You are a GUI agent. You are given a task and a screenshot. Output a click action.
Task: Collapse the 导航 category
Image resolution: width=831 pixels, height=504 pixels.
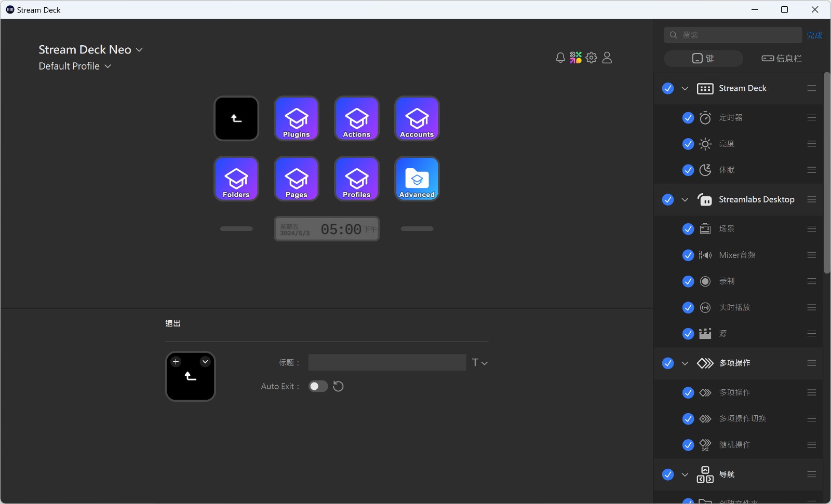[685, 474]
